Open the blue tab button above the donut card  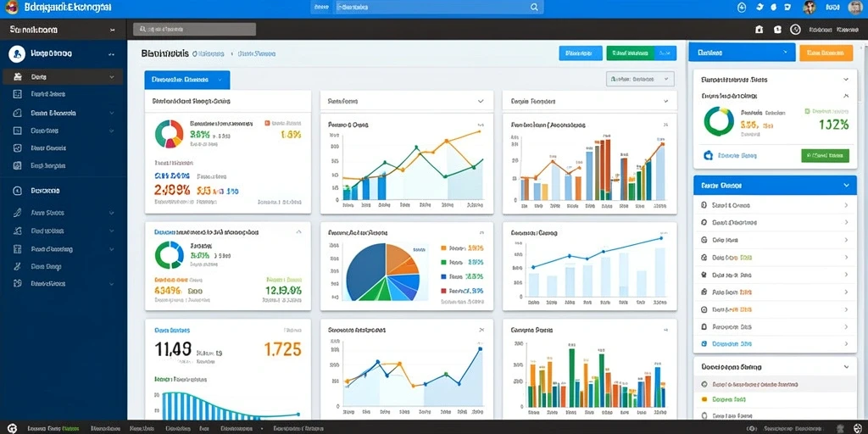pyautogui.click(x=187, y=80)
